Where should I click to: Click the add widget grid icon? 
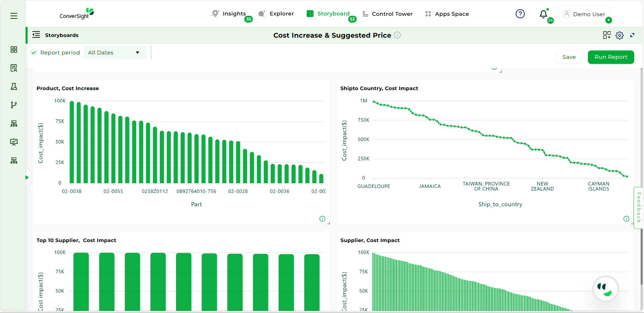click(607, 35)
